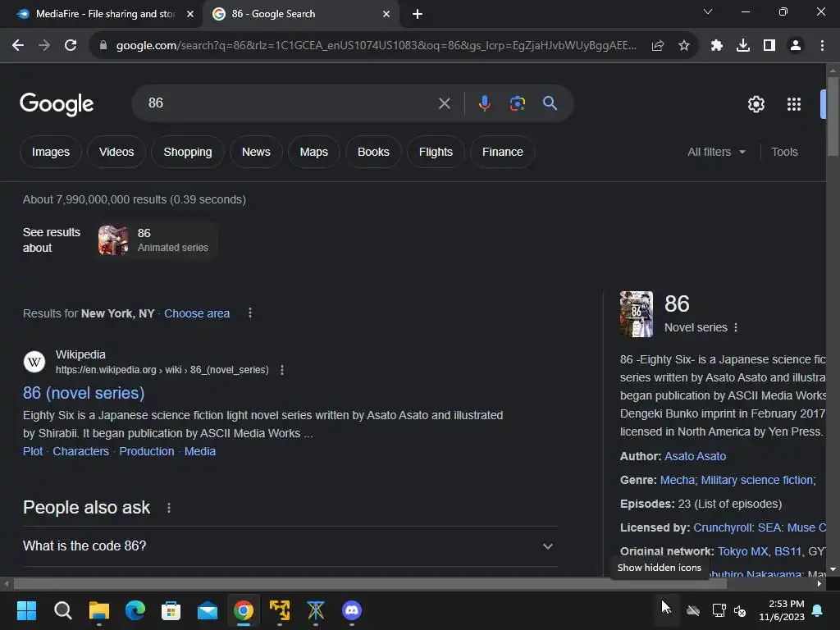Viewport: 840px width, 630px height.
Task: Open the Tools option
Action: tap(784, 152)
